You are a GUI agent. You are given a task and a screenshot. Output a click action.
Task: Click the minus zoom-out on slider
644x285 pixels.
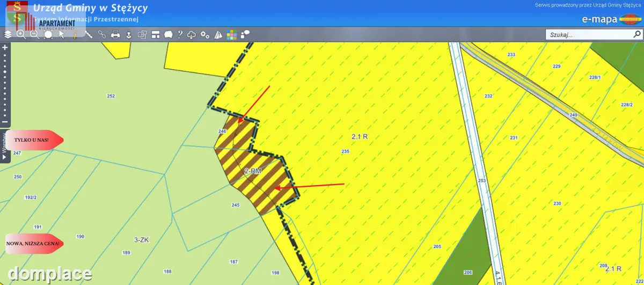[5, 122]
